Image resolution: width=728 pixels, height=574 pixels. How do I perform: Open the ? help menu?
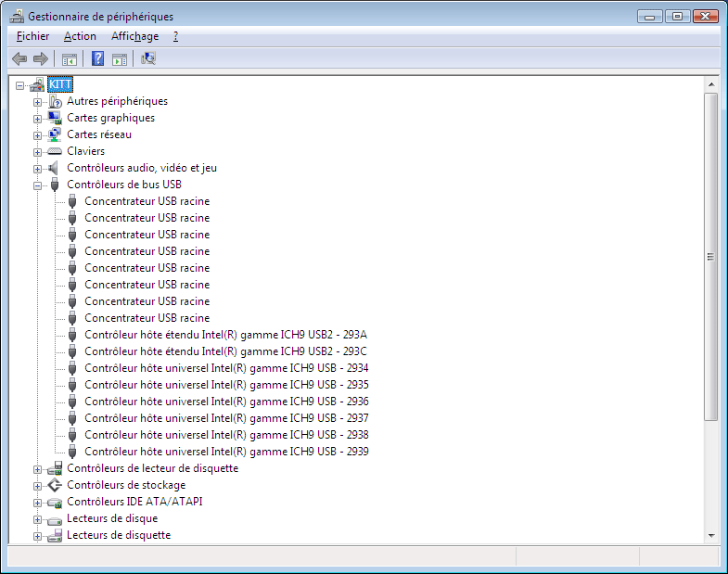175,36
